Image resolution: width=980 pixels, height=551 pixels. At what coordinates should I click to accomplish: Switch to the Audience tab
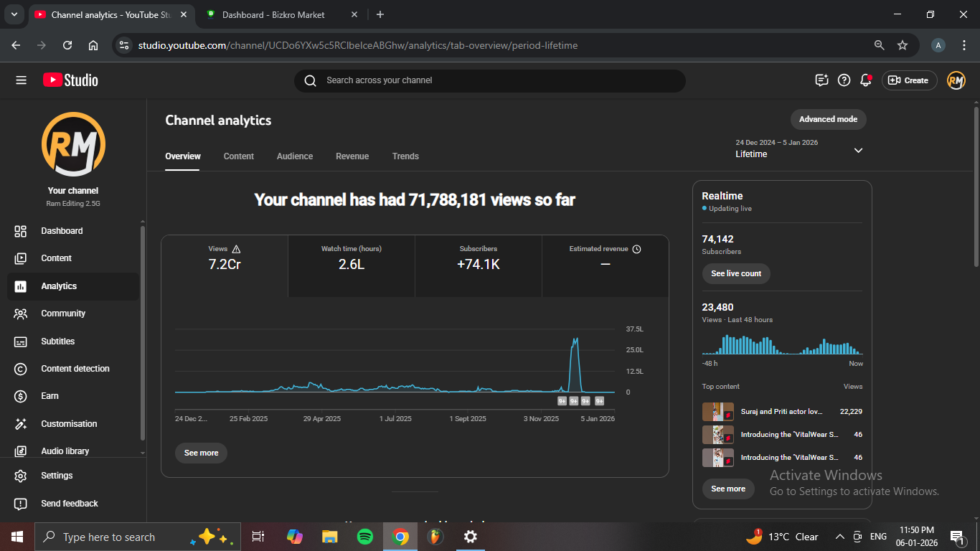[x=295, y=156]
